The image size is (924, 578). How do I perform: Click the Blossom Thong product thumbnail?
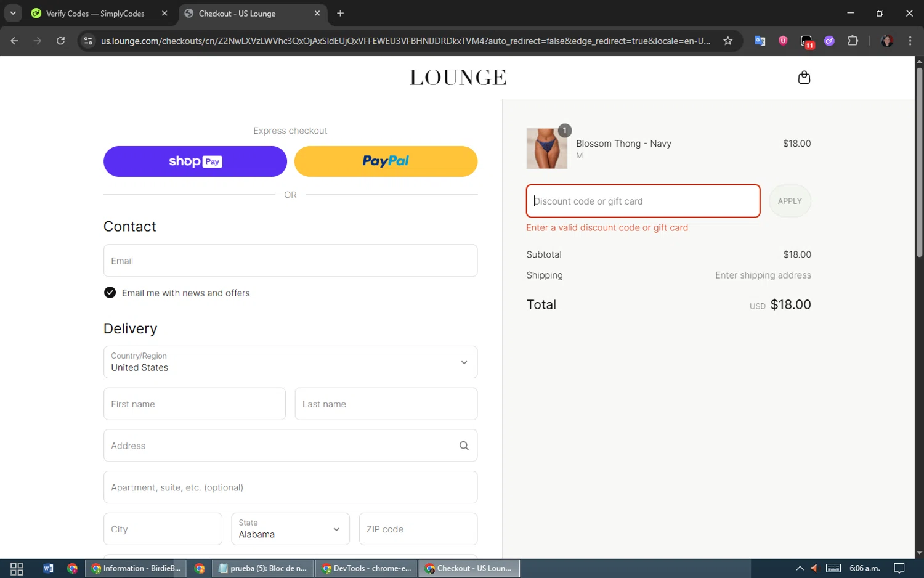click(547, 149)
